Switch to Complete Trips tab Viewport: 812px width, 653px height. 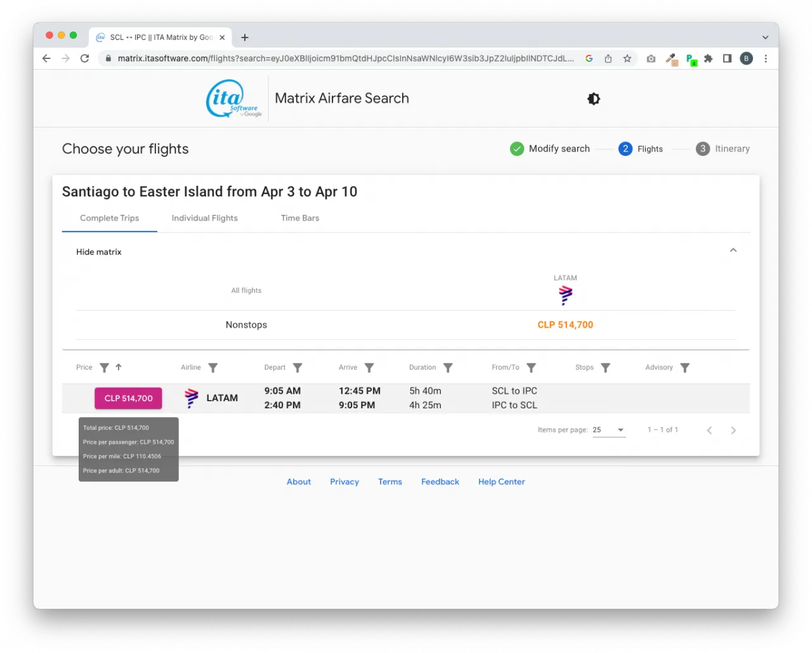pos(109,218)
